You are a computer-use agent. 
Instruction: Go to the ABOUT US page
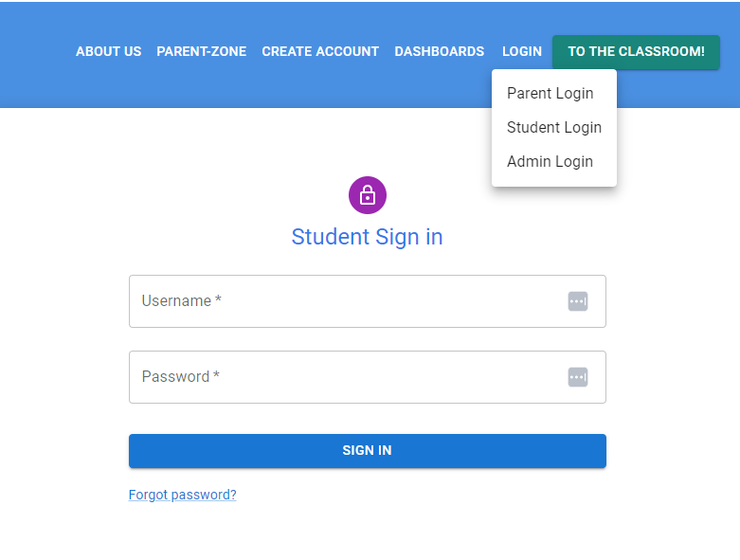[108, 51]
